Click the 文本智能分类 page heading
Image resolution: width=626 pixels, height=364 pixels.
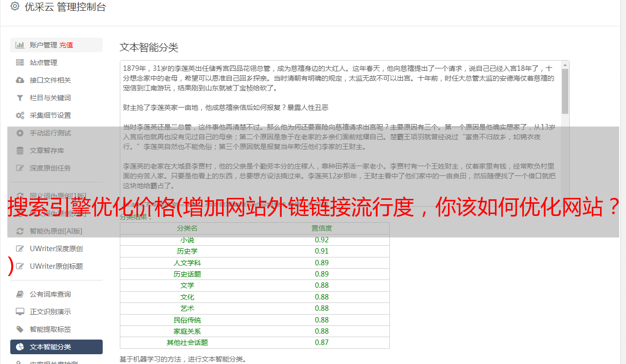[x=149, y=47]
